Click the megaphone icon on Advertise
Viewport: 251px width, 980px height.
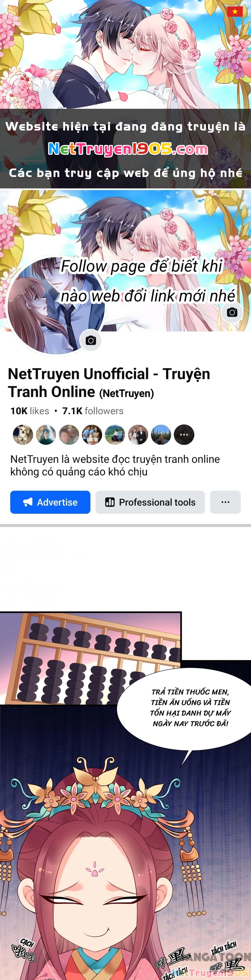(28, 502)
